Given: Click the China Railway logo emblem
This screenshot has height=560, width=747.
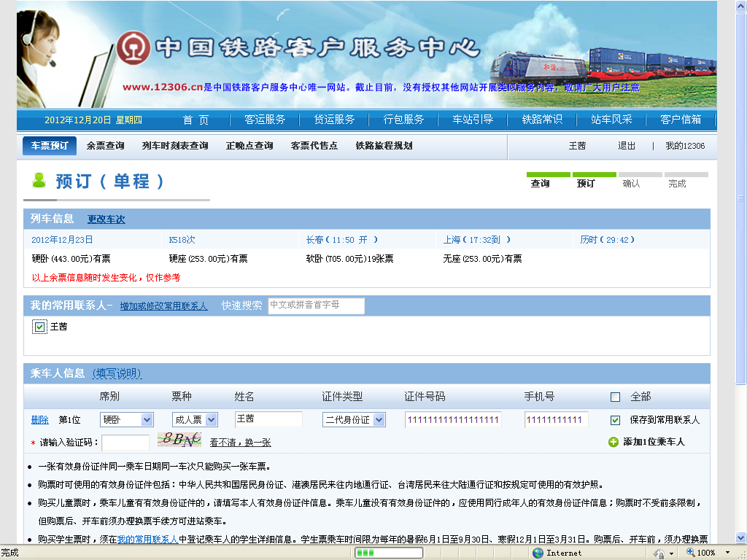Looking at the screenshot, I should pyautogui.click(x=133, y=48).
